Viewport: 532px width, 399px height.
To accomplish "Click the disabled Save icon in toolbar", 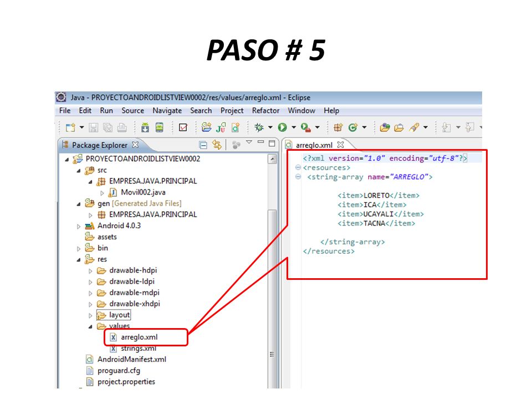I will click(93, 127).
